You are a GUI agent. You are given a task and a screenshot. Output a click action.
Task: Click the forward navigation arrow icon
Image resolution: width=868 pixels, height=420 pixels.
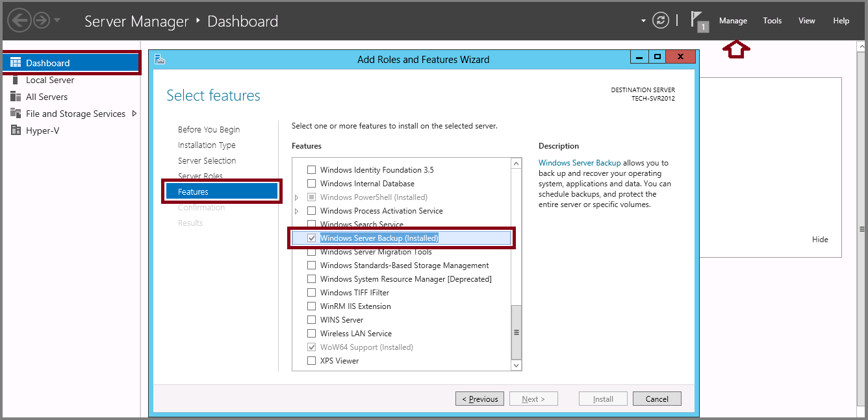pyautogui.click(x=42, y=21)
